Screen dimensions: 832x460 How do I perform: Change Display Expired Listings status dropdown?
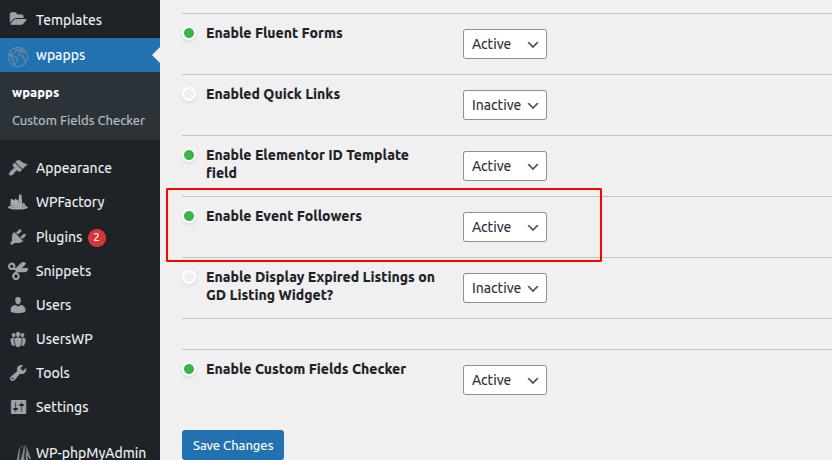[x=505, y=288]
